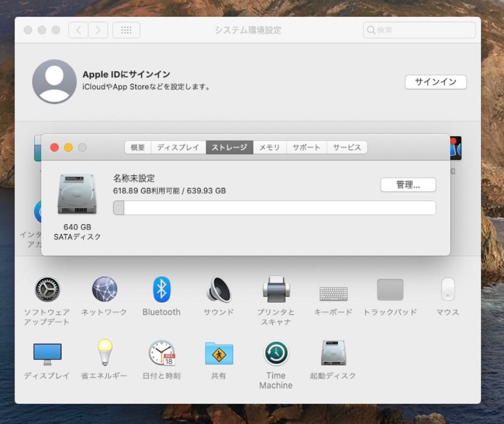Open Keyboard preferences
This screenshot has height=424, width=504.
(x=333, y=290)
